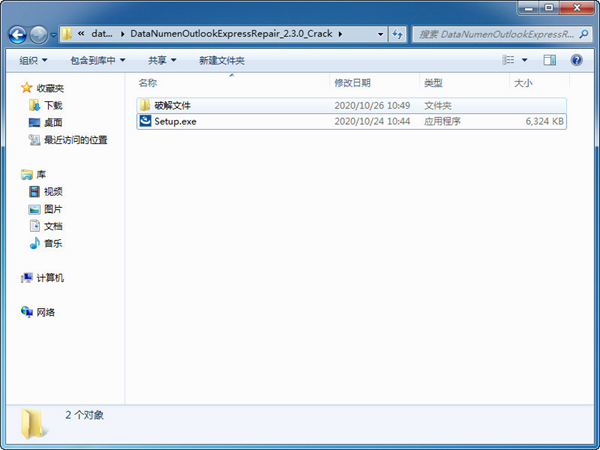Open the recent pages dropdown arrow

click(x=53, y=35)
